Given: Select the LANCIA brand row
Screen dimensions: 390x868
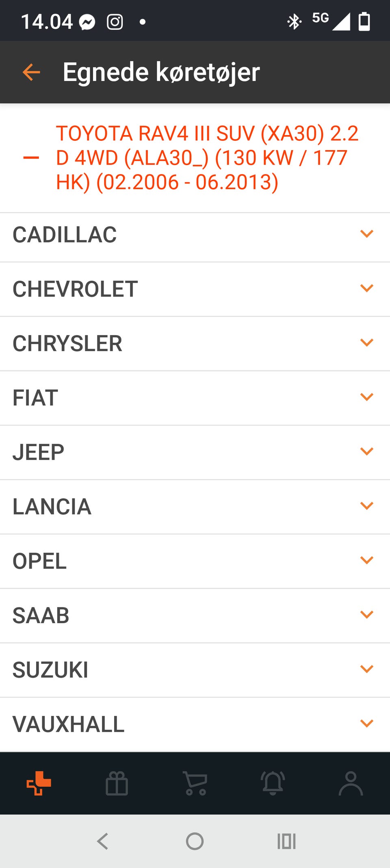Looking at the screenshot, I should pyautogui.click(x=195, y=506).
